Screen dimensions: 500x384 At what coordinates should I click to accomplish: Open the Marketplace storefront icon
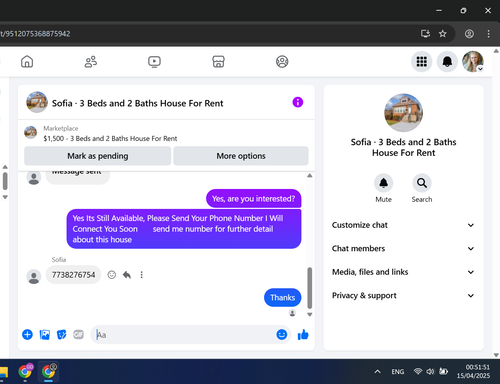coord(218,62)
